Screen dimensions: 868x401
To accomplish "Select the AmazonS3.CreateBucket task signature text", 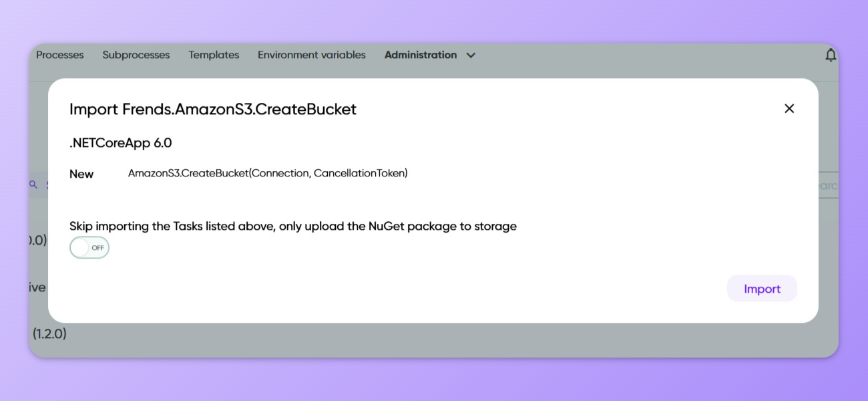I will coord(268,173).
